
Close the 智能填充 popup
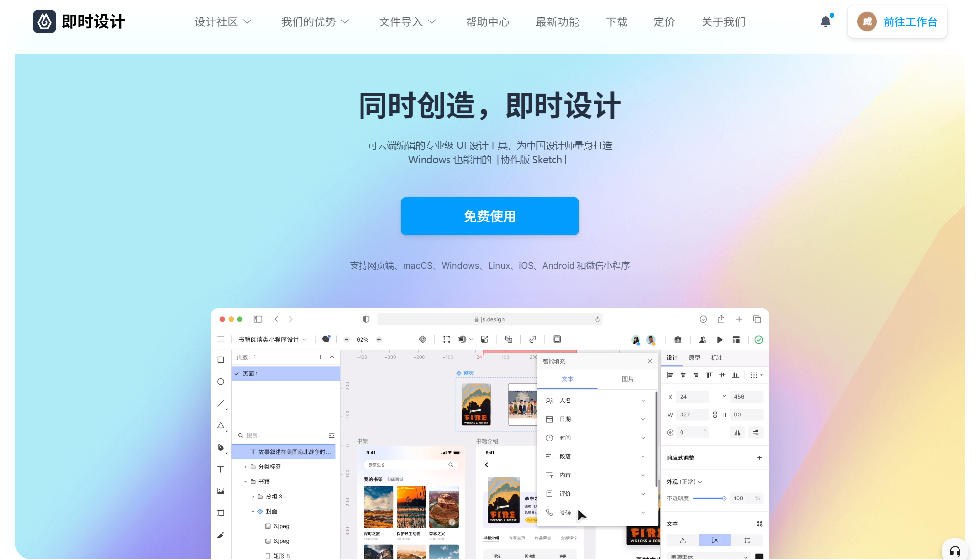coord(650,361)
